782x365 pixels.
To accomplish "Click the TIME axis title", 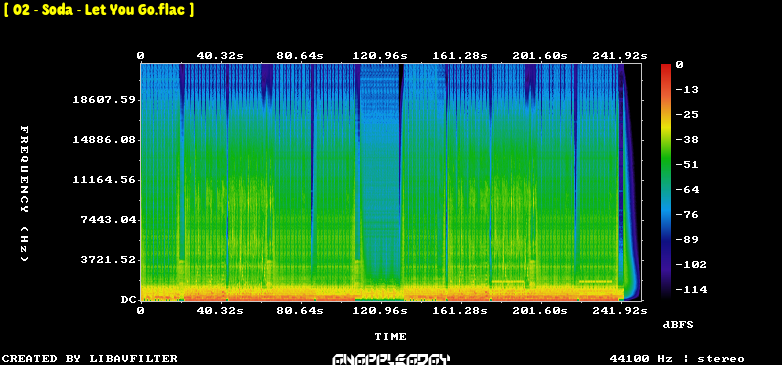I will 391,337.
